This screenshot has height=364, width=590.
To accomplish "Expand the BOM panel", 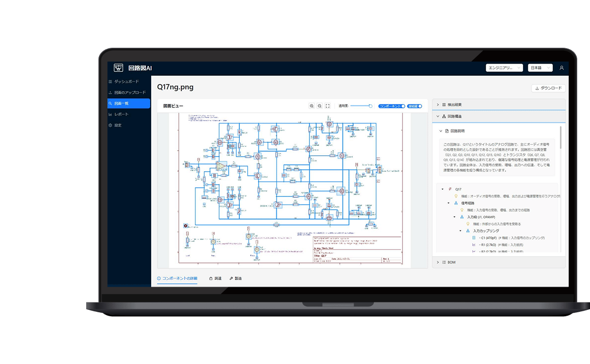I will point(498,262).
